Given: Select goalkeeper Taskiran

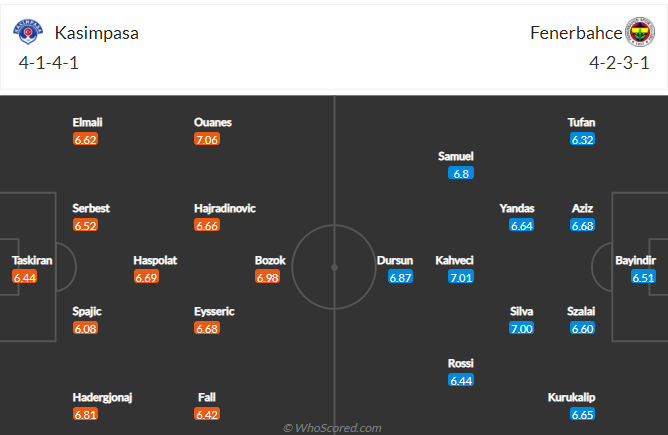Looking at the screenshot, I should click(x=32, y=260).
